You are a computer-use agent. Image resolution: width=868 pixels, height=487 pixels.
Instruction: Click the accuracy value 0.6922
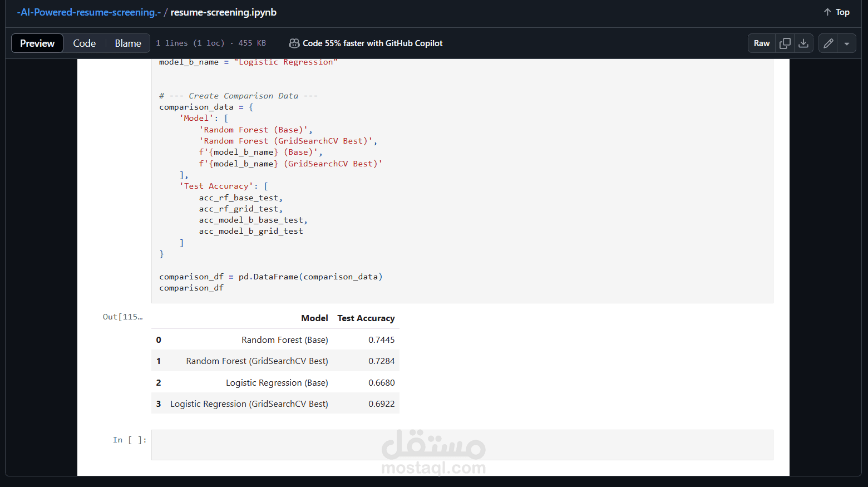(382, 404)
